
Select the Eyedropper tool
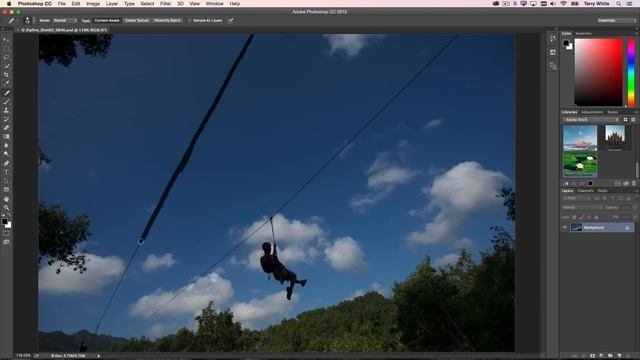6,83
